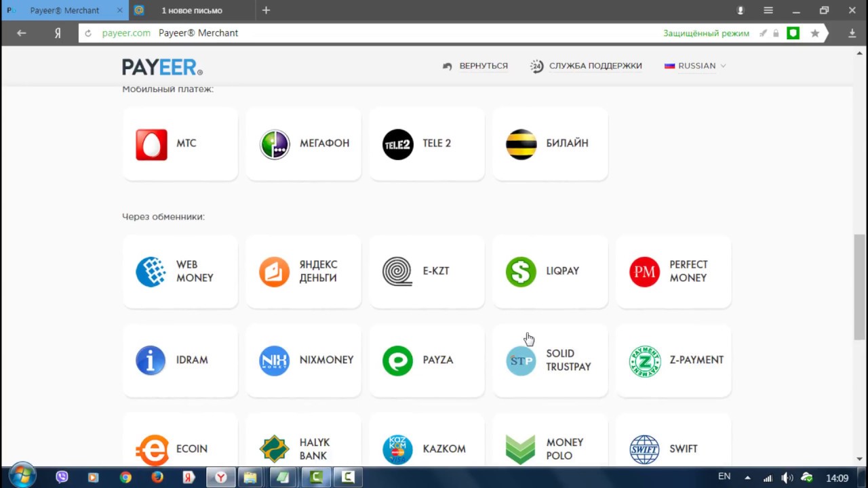The image size is (868, 488).
Task: Click the taskbar clock showing 14:09
Action: pos(838,477)
